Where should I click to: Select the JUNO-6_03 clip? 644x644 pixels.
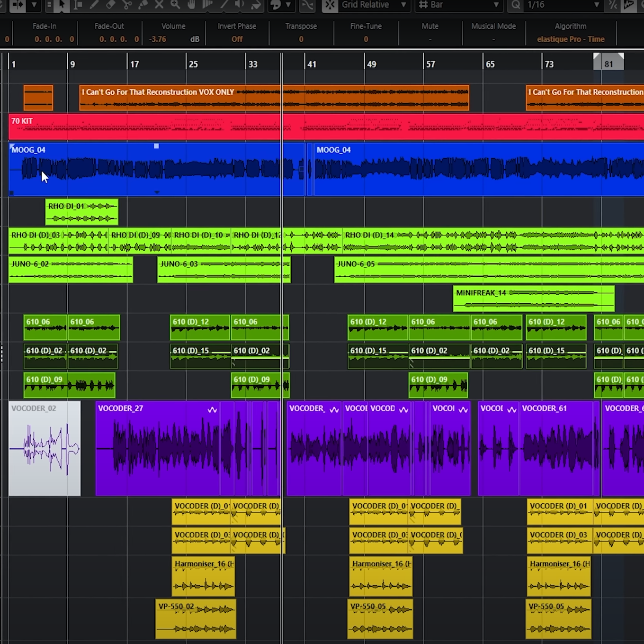click(224, 270)
